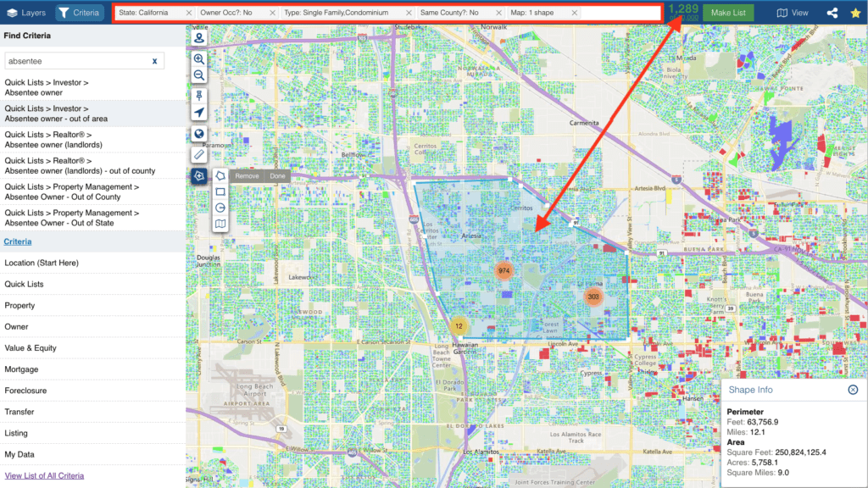The width and height of the screenshot is (868, 488).
Task: Toggle the active draw shape tool
Action: click(x=199, y=176)
